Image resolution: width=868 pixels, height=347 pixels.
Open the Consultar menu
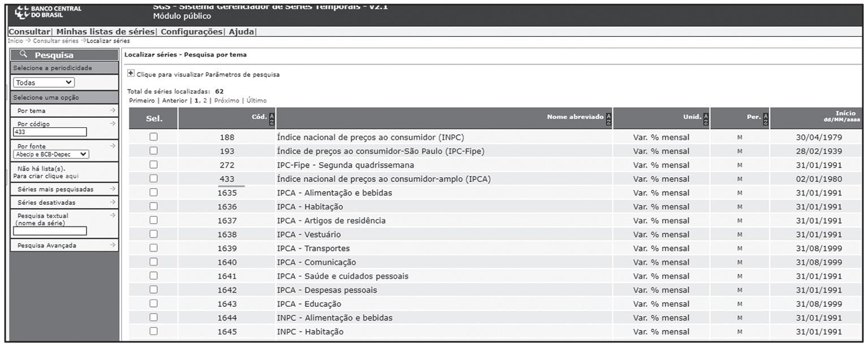point(29,32)
